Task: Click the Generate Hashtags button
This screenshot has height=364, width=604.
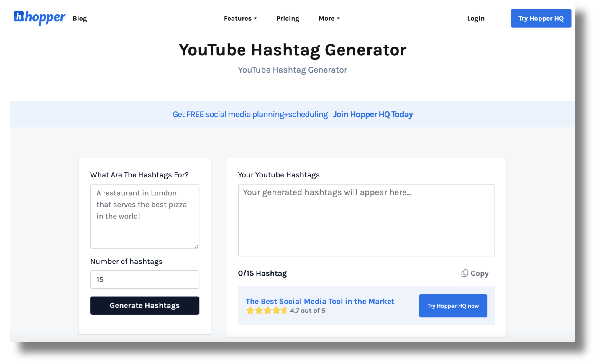Action: pyautogui.click(x=145, y=305)
